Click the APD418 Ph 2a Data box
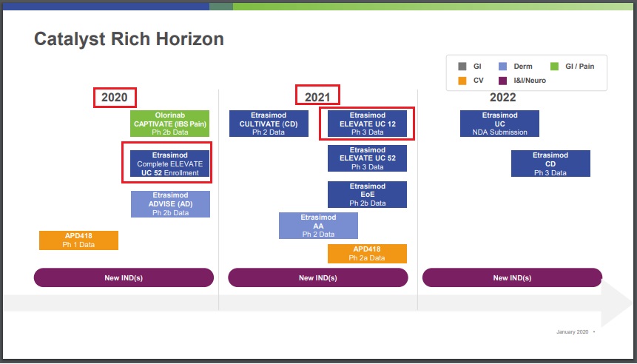This screenshot has height=364, width=637. tap(367, 254)
